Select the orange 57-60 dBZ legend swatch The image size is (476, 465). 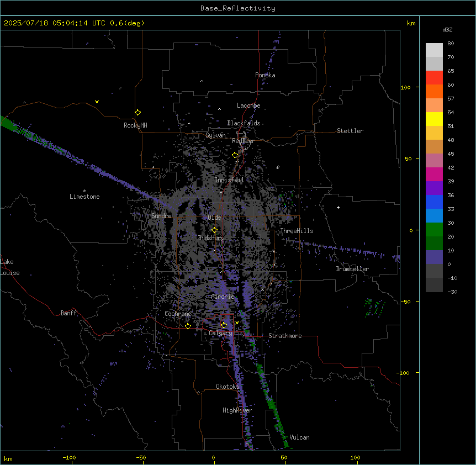pyautogui.click(x=434, y=91)
